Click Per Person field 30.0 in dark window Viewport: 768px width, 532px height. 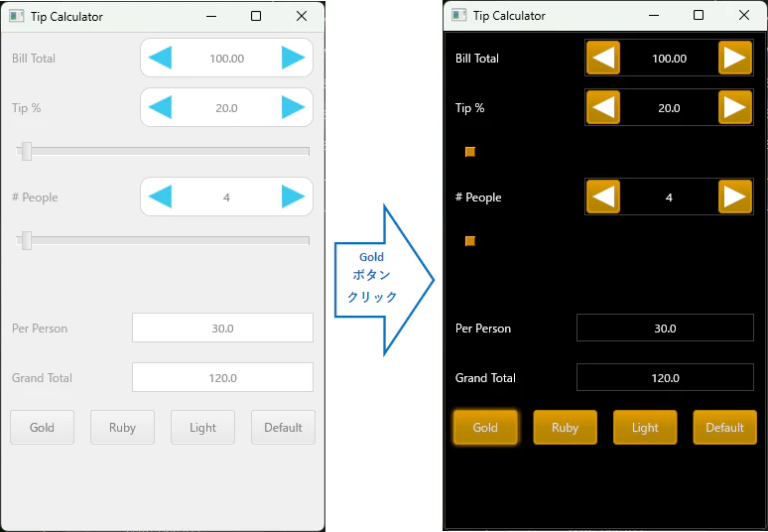click(x=665, y=328)
